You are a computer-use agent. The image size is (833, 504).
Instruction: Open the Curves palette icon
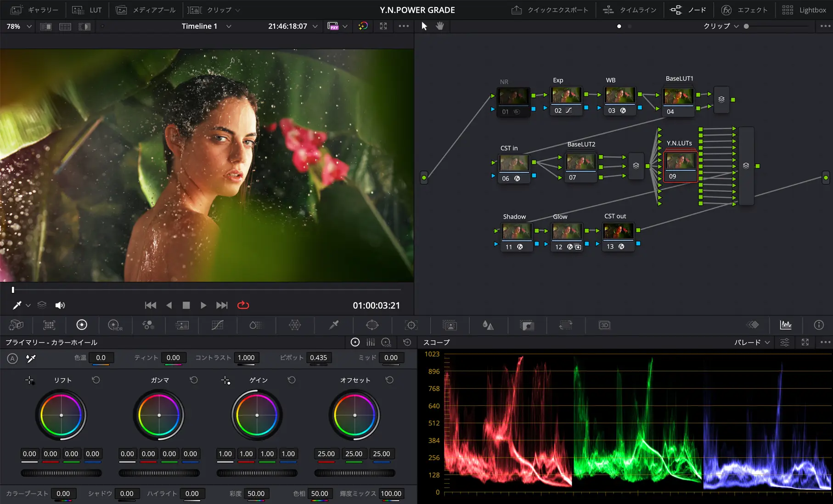[x=217, y=325]
